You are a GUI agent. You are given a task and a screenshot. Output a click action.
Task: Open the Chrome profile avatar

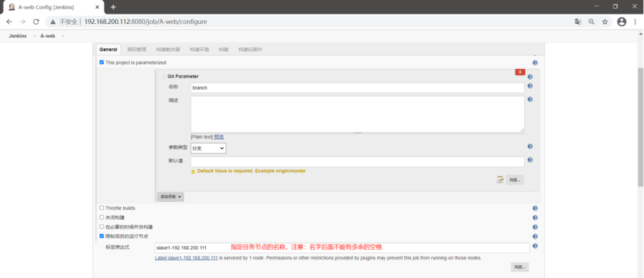pos(621,22)
